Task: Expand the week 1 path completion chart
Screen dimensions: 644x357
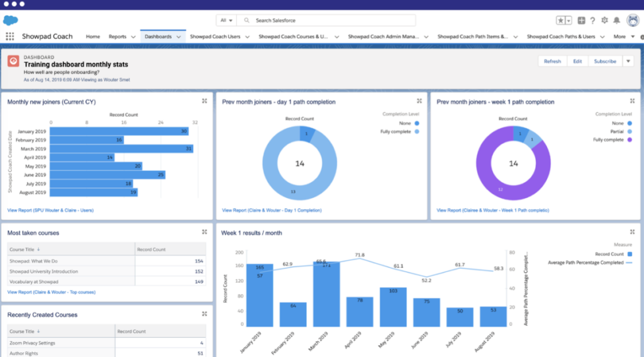Action: (633, 101)
